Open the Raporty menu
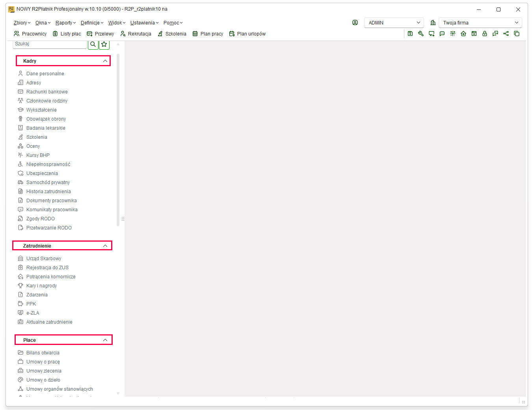Image resolution: width=532 pixels, height=410 pixels. [x=65, y=23]
